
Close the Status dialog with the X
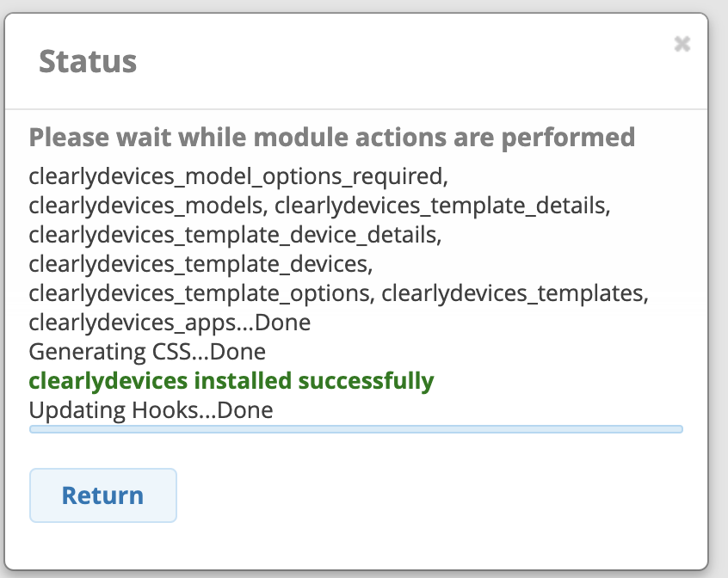coord(682,44)
